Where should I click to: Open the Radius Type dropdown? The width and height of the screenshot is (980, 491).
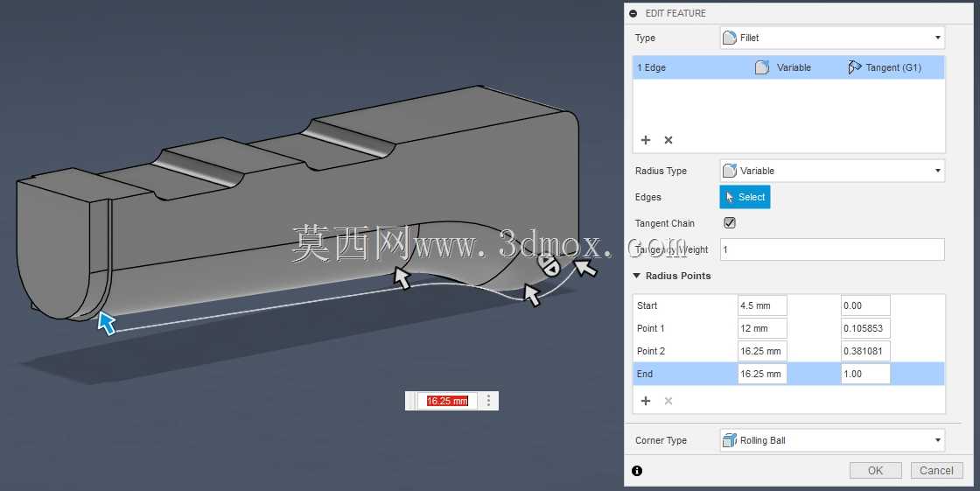(832, 171)
